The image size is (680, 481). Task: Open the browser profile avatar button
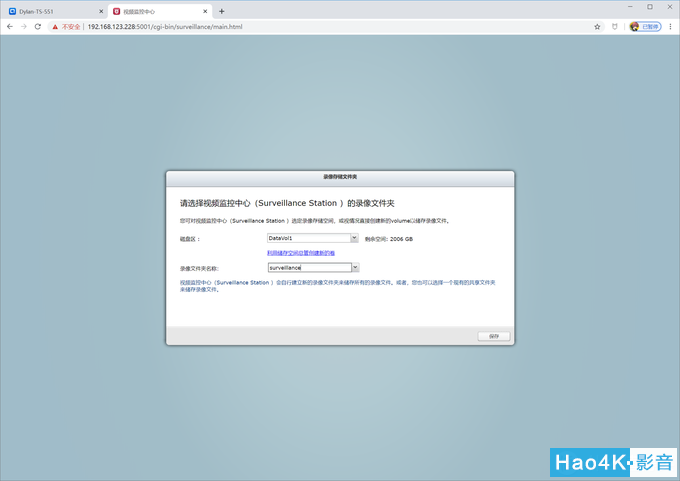(645, 26)
